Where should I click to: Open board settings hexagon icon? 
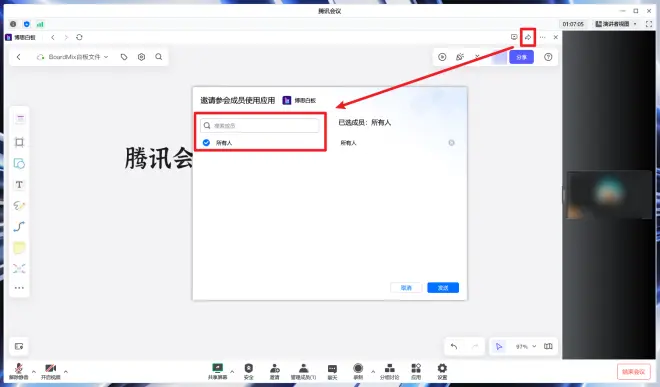(x=141, y=57)
